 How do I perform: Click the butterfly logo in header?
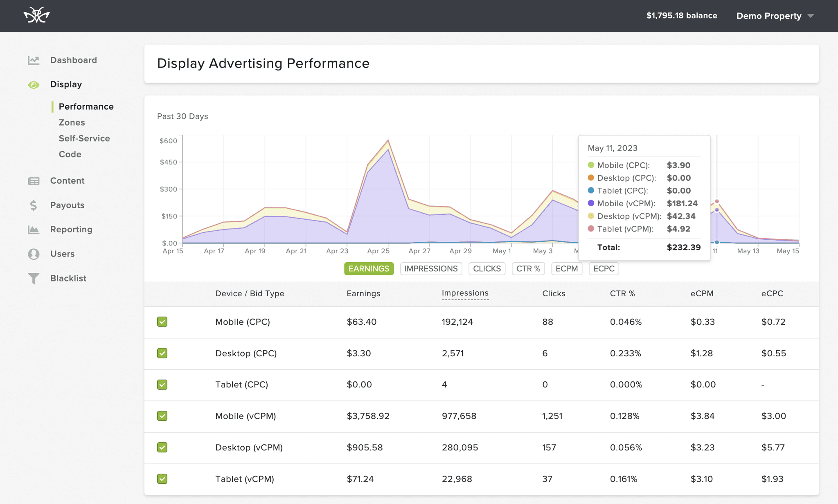(x=36, y=16)
